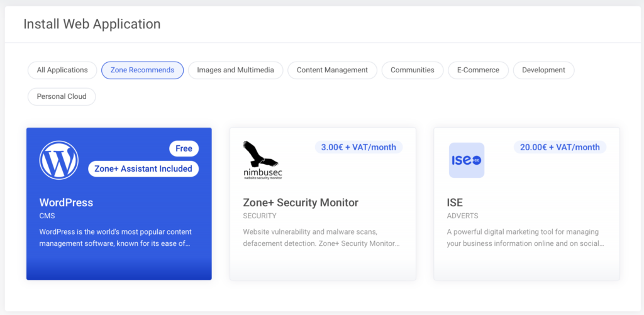The height and width of the screenshot is (315, 644).
Task: Choose the Development filter
Action: [543, 70]
